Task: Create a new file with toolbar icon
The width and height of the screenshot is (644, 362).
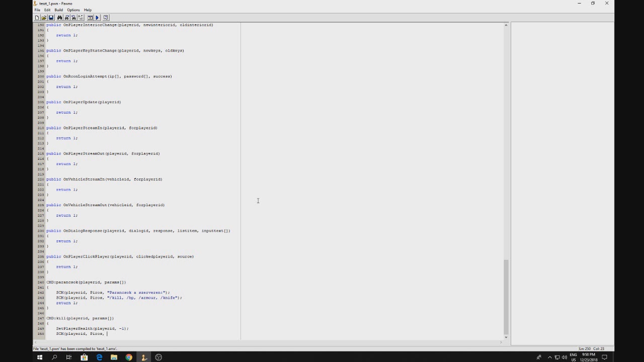Action: (37, 18)
